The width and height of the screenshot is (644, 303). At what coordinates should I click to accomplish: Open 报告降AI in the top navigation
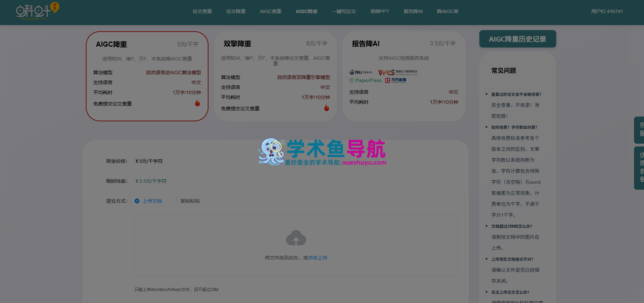click(x=413, y=11)
